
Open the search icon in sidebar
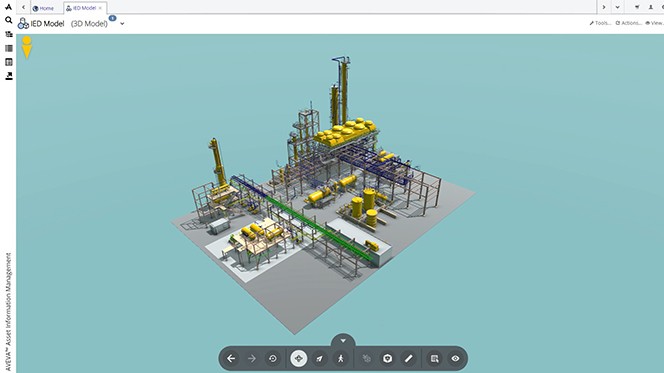tap(8, 20)
